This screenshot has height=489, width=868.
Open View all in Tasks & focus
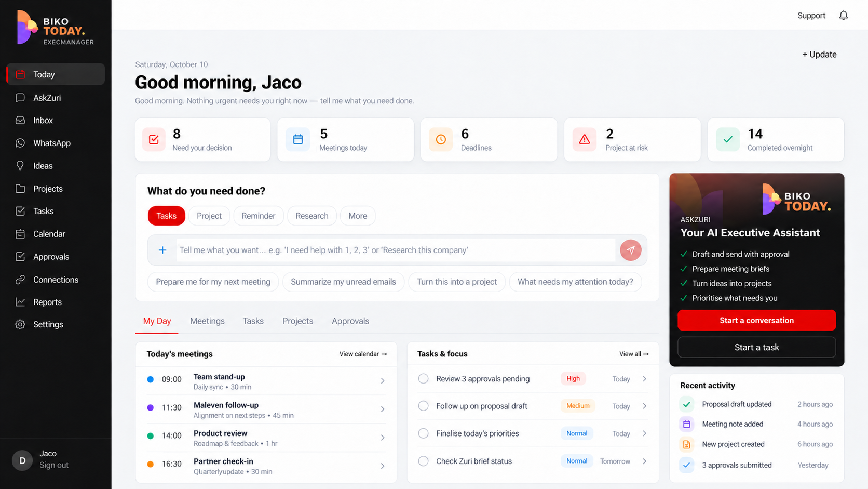click(634, 354)
